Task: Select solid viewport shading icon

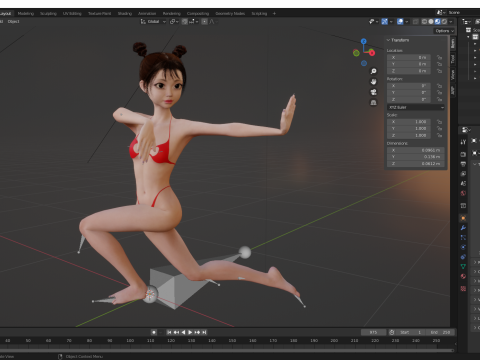Action: 431,22
